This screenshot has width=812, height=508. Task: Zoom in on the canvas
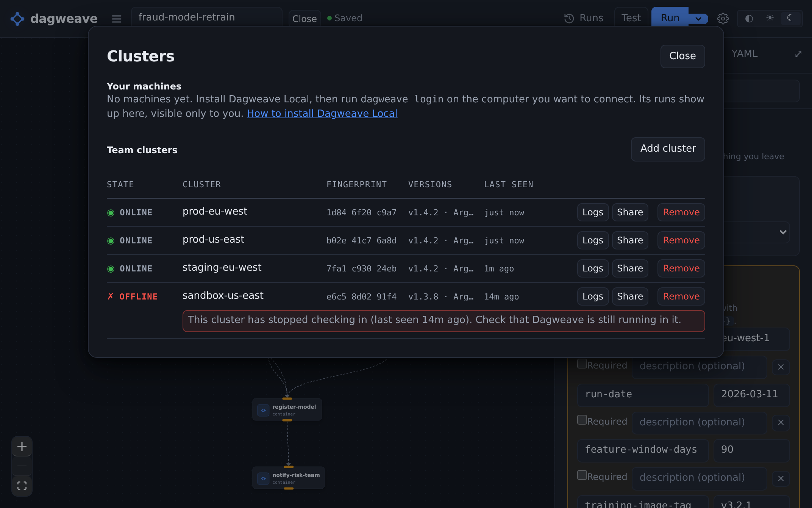[x=22, y=447]
